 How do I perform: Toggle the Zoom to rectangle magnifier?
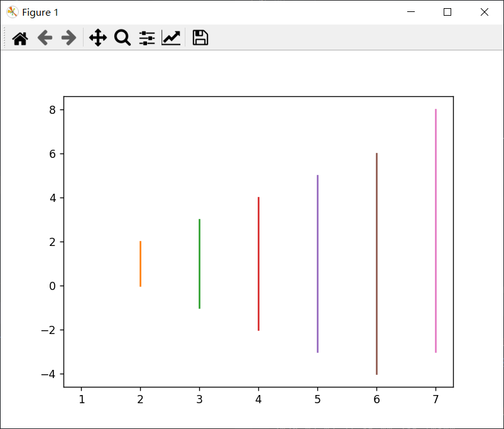coord(122,38)
